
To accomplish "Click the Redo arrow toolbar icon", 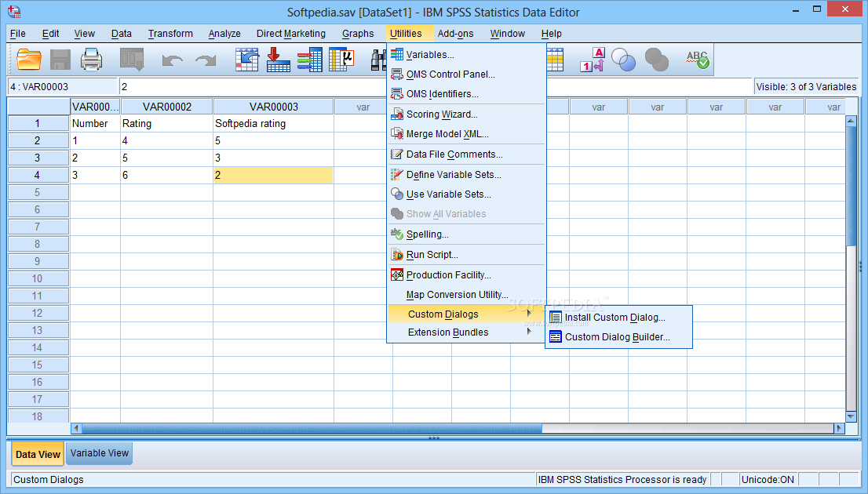I will click(206, 60).
